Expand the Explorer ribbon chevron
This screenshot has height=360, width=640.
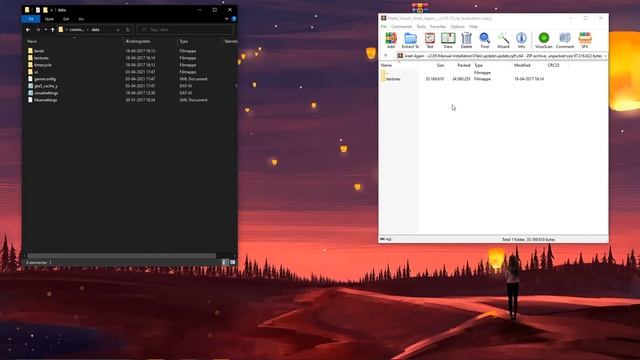click(227, 19)
